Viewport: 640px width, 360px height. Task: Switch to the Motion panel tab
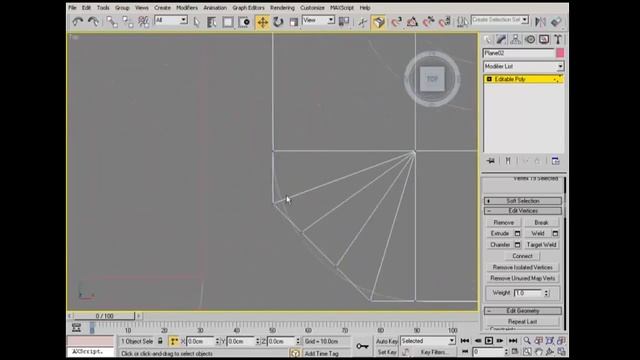pyautogui.click(x=530, y=40)
